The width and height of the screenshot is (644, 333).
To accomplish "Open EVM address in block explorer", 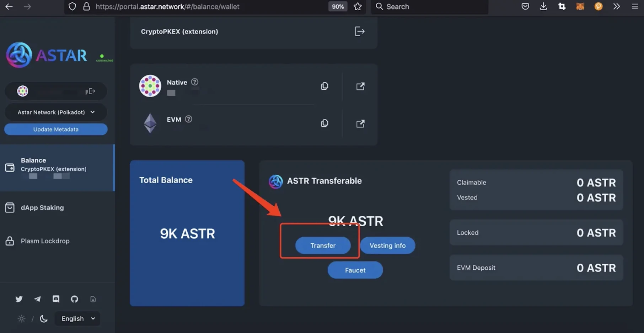I will point(360,123).
